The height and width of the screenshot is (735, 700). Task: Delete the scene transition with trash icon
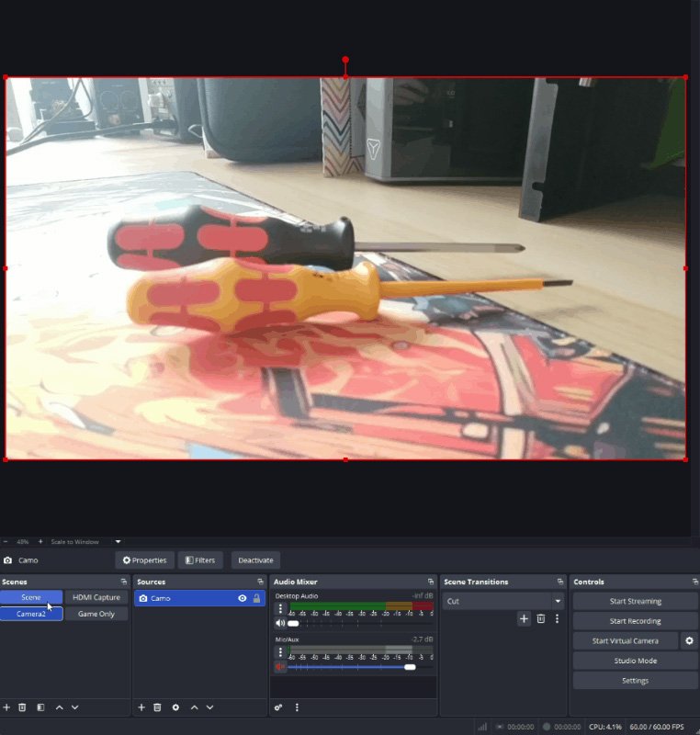541,619
